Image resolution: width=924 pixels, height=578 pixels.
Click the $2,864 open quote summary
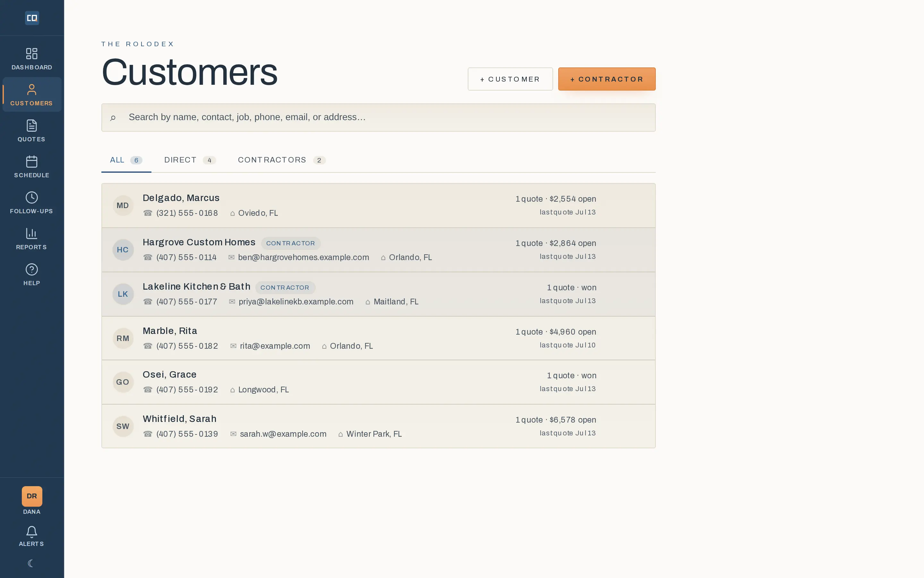(x=556, y=243)
